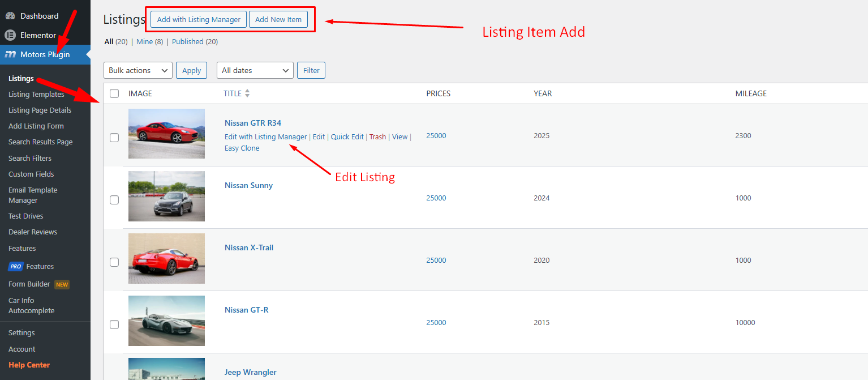Click the Filter button
This screenshot has height=380, width=868.
point(311,70)
